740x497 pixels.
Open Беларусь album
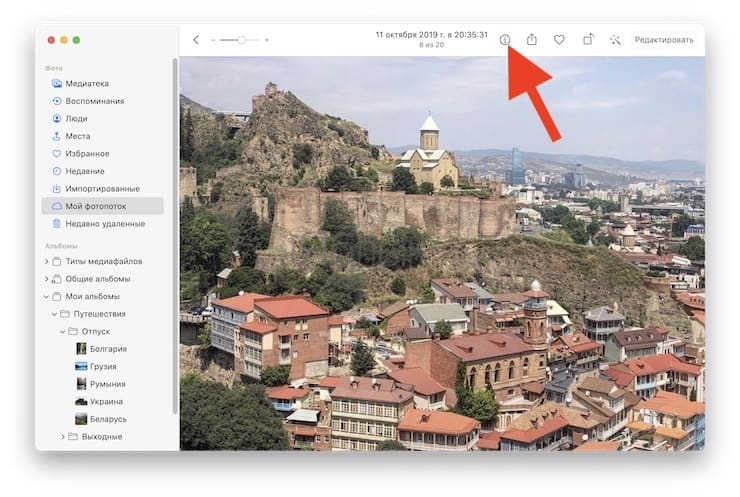point(108,419)
